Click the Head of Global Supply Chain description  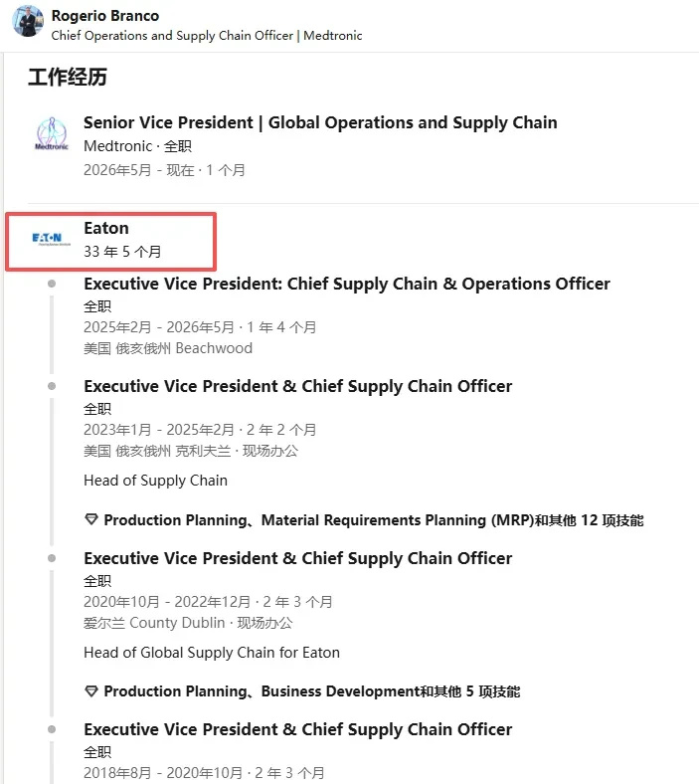[x=212, y=653]
